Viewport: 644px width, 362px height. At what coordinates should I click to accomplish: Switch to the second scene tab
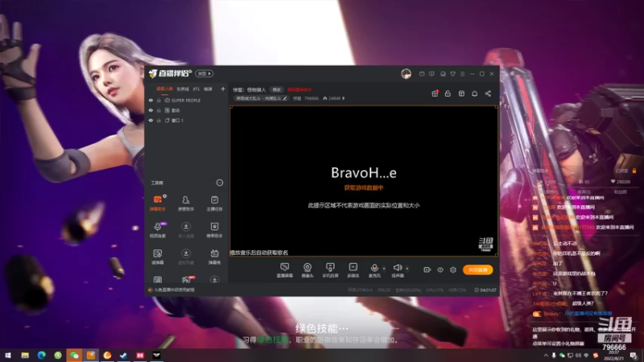(183, 88)
